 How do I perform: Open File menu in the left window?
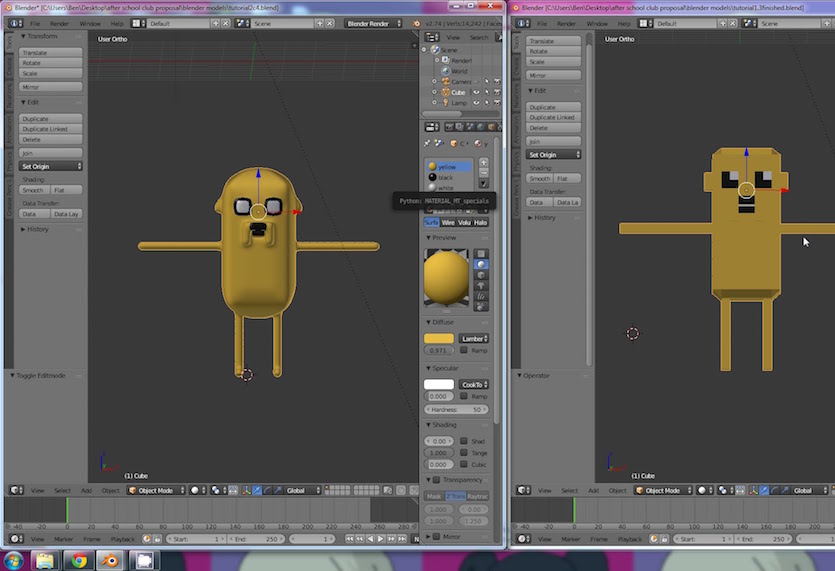pyautogui.click(x=35, y=23)
